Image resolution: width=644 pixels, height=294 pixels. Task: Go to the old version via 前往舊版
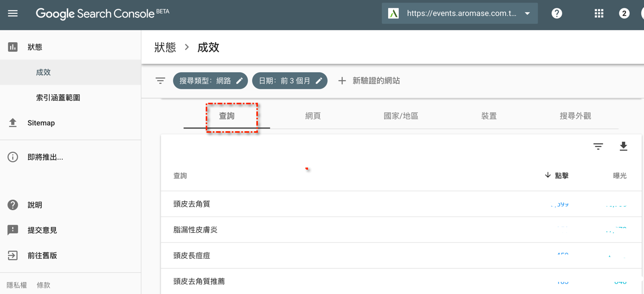point(42,256)
